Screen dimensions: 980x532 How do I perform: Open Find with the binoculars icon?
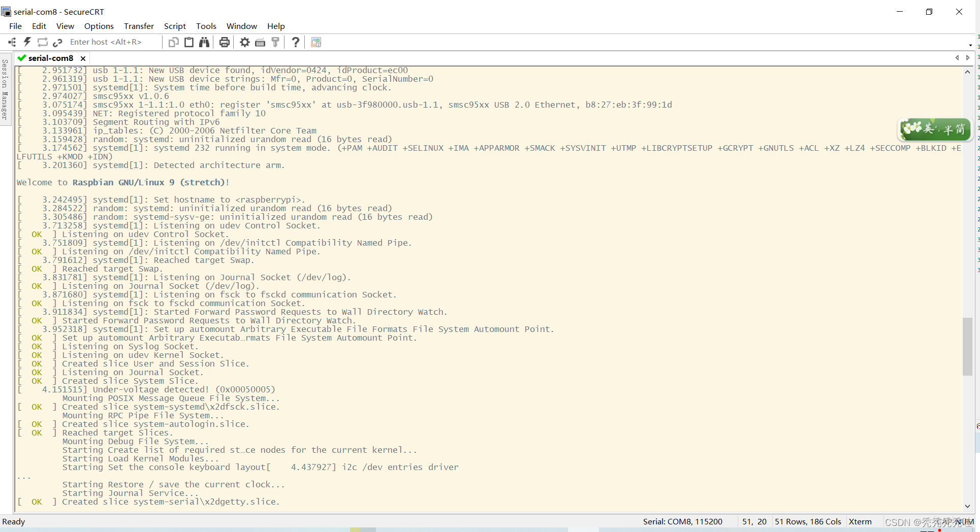204,42
